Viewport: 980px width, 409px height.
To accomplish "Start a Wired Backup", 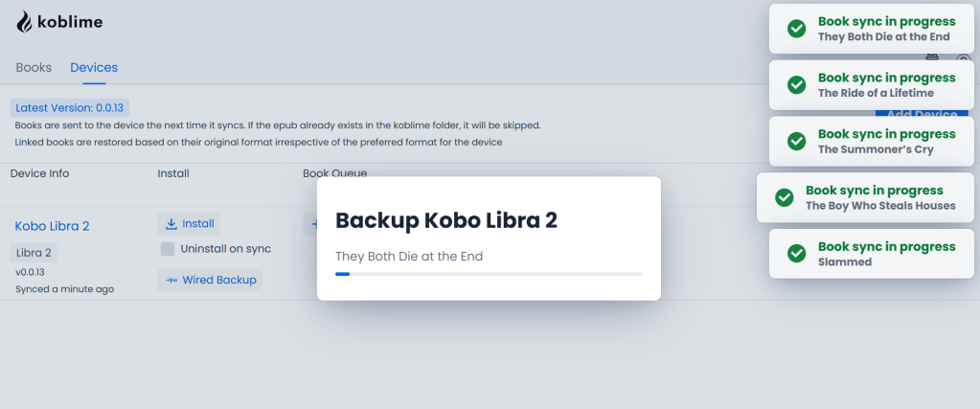I will coord(210,281).
